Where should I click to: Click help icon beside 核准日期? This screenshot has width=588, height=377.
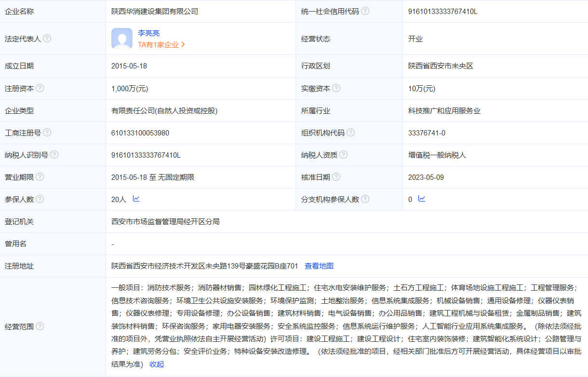pos(336,177)
